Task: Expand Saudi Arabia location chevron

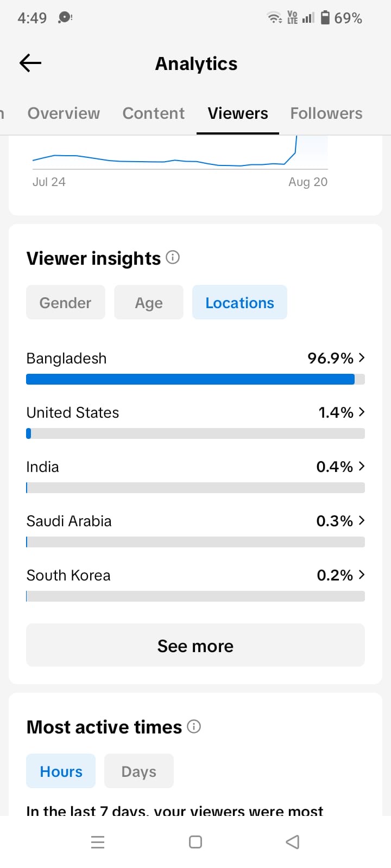Action: click(362, 520)
